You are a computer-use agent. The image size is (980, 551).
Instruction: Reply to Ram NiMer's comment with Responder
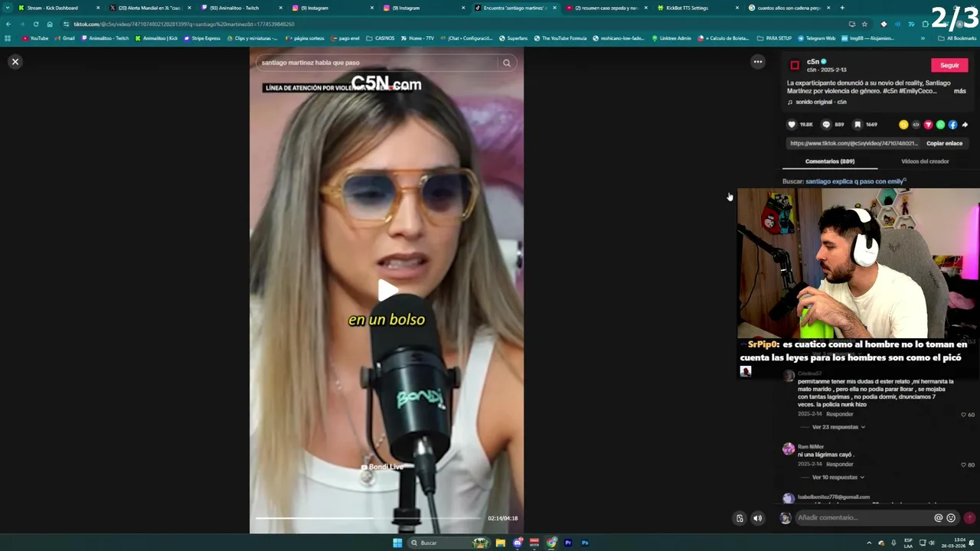pyautogui.click(x=839, y=465)
